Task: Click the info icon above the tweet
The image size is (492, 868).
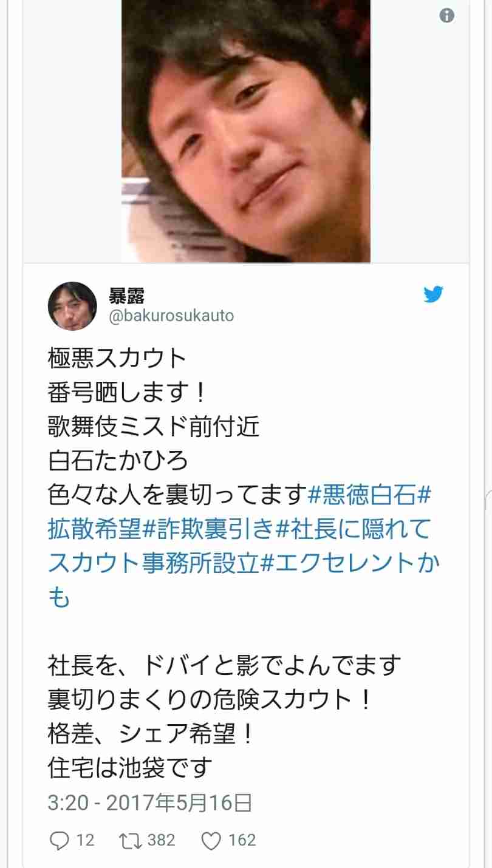Action: [447, 16]
